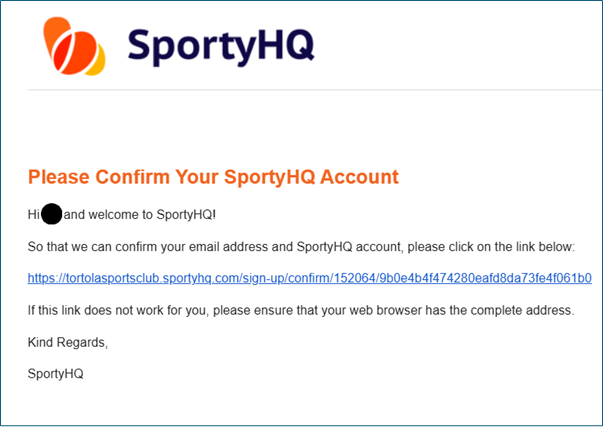Click the blacked-out name after 'Hi'
The width and height of the screenshot is (603, 427).
click(x=52, y=214)
